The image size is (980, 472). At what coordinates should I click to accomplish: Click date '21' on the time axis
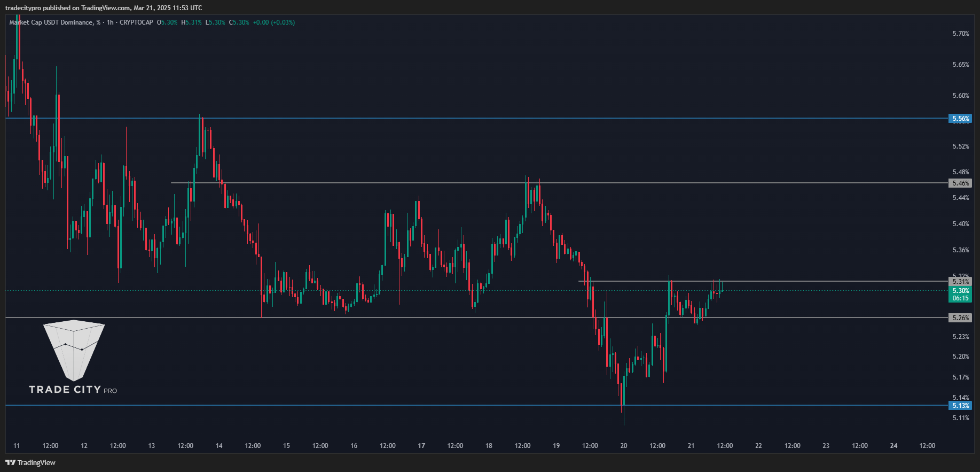point(691,446)
